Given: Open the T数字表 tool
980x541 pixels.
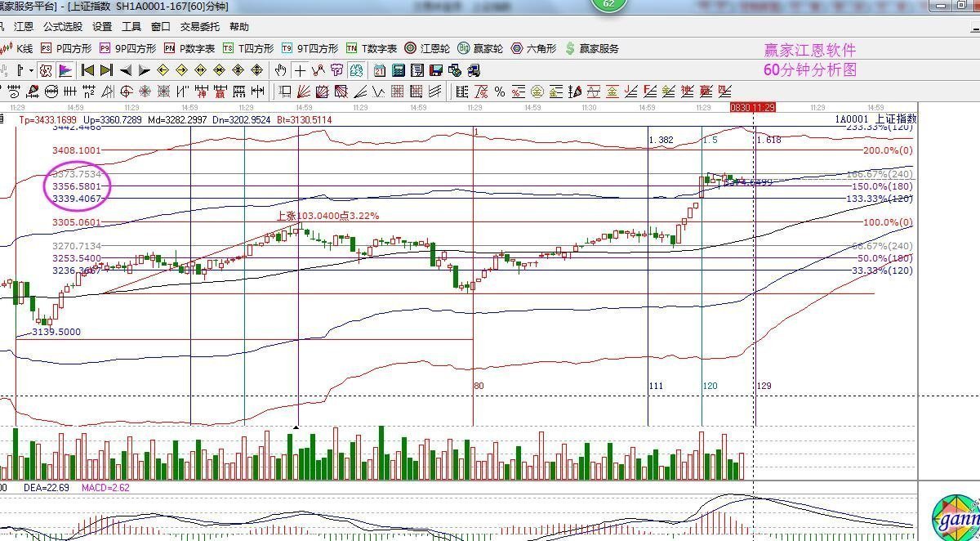Looking at the screenshot, I should 372,49.
